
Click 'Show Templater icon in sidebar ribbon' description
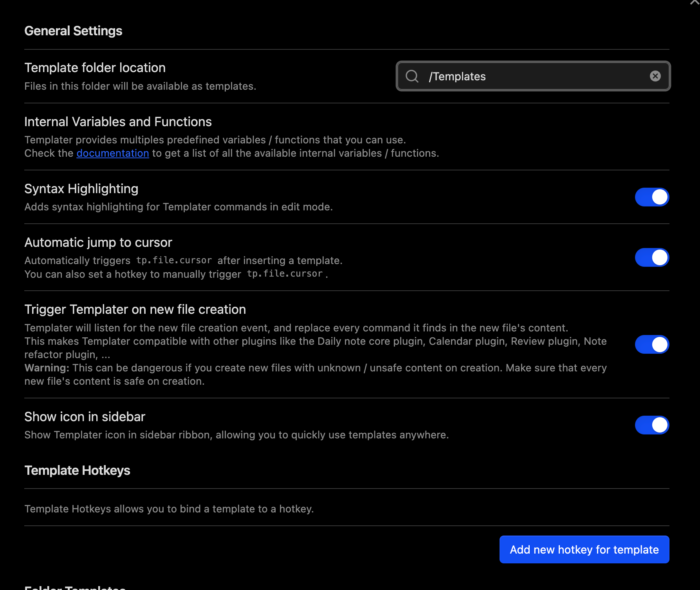[x=236, y=435]
